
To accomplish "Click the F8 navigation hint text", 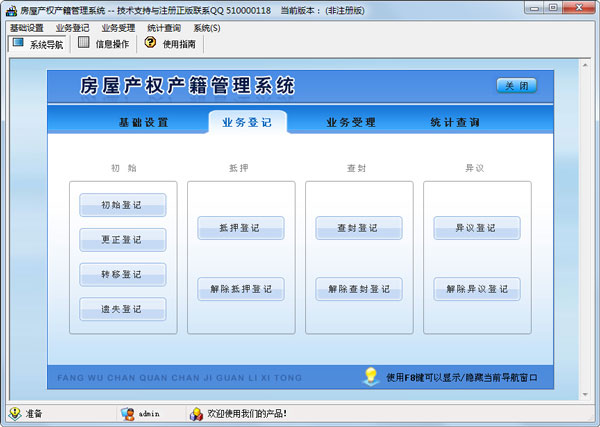I will [462, 378].
